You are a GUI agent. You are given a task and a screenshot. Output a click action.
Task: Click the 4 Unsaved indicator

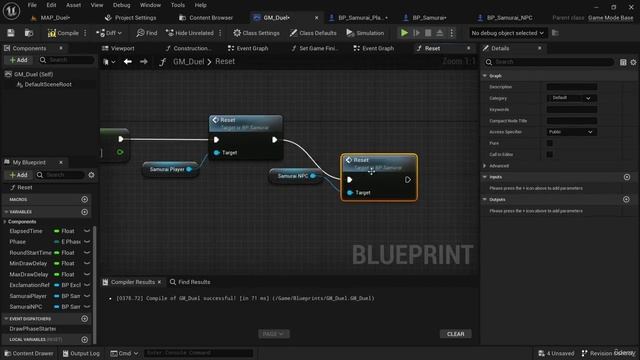point(556,353)
